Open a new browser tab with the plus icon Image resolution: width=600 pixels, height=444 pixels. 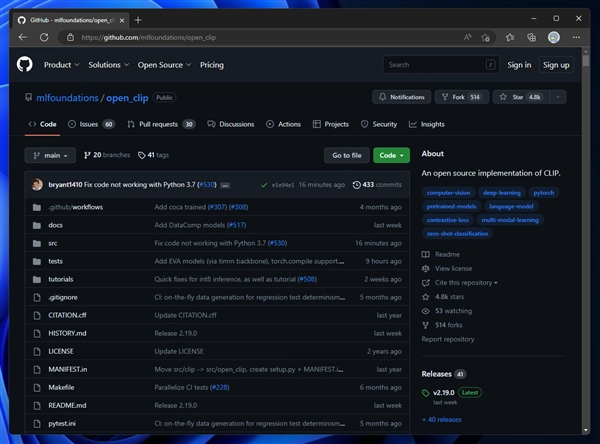coord(138,20)
